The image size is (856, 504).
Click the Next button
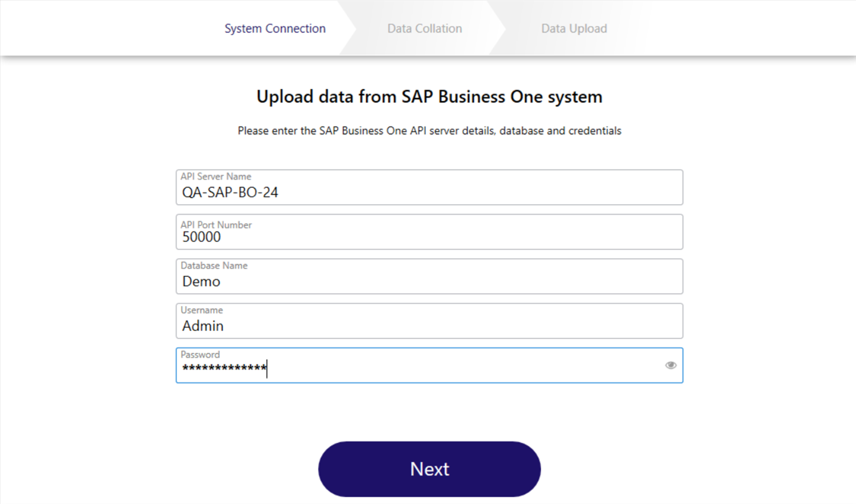click(x=429, y=469)
